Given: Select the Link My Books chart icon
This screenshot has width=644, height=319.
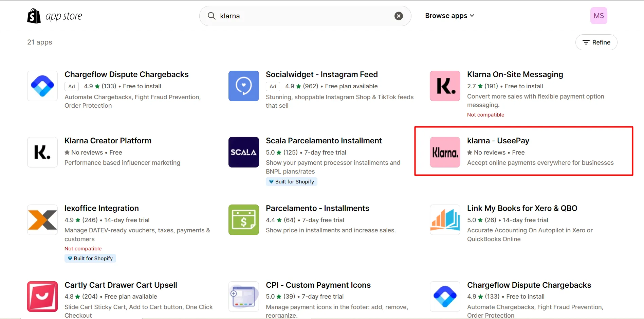Looking at the screenshot, I should pyautogui.click(x=445, y=220).
